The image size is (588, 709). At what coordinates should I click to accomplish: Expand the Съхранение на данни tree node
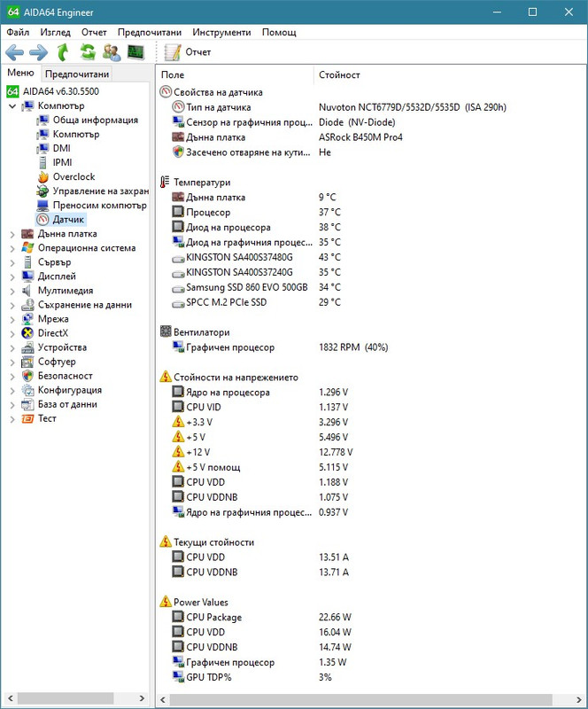pos(12,305)
